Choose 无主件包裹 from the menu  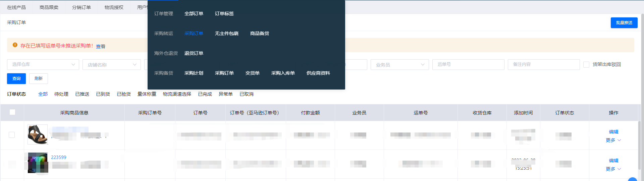(x=227, y=33)
